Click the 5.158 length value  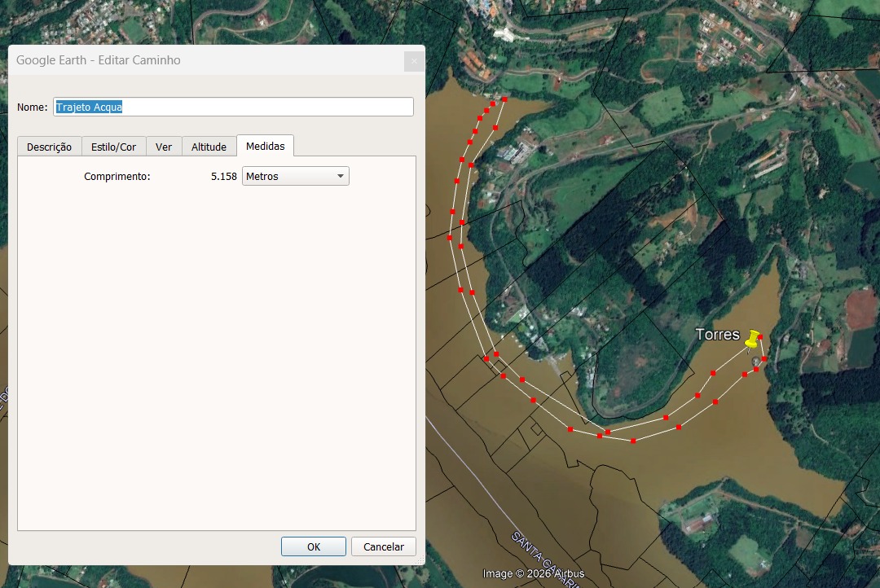click(223, 176)
